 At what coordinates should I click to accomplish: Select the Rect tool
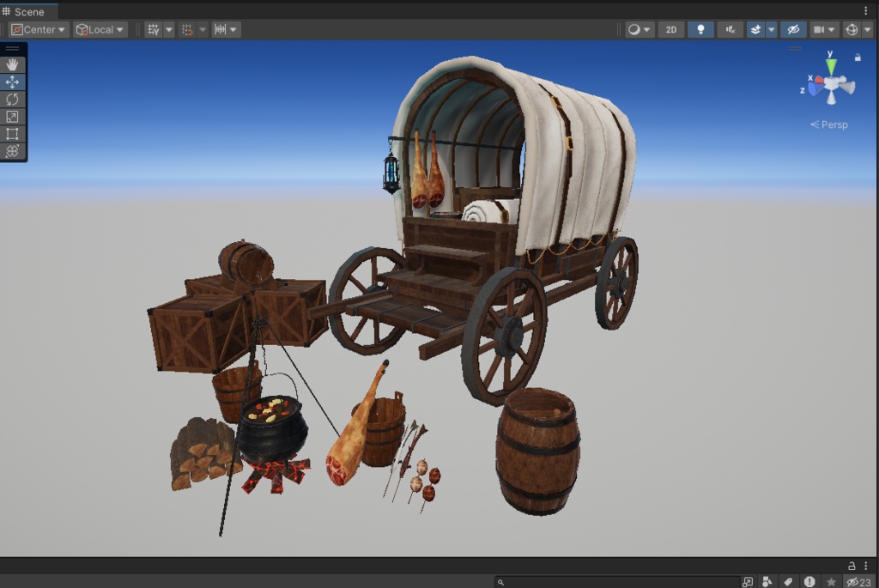(12, 134)
